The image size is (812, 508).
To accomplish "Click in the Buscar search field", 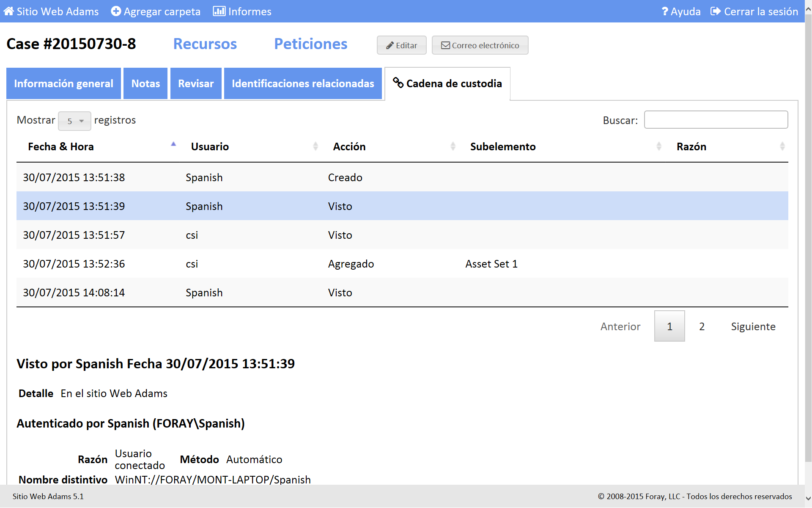I will tap(716, 120).
